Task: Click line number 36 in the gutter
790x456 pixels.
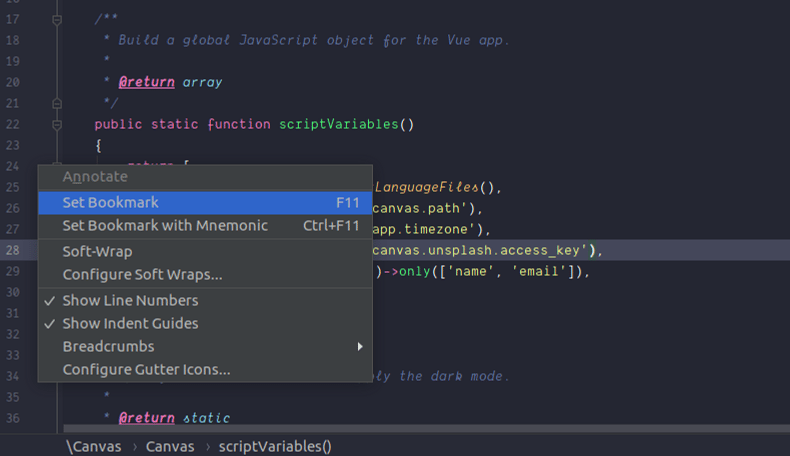Action: [12, 417]
